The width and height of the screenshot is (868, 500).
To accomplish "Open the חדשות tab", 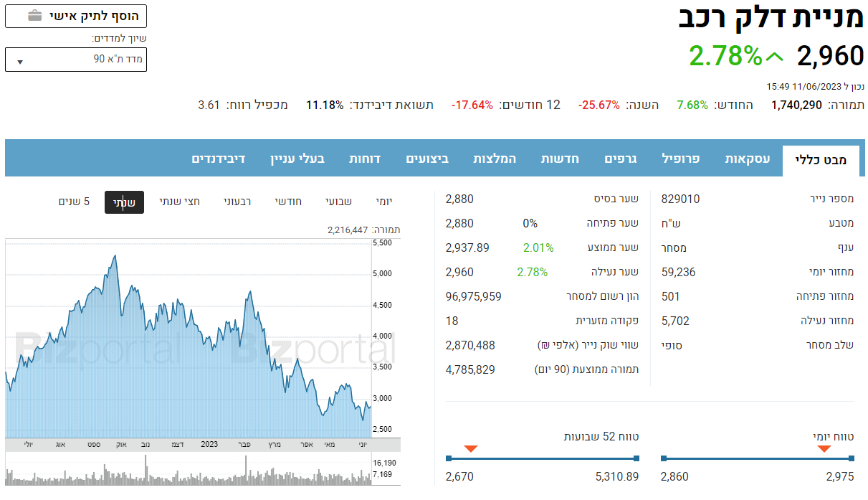I will 560,159.
